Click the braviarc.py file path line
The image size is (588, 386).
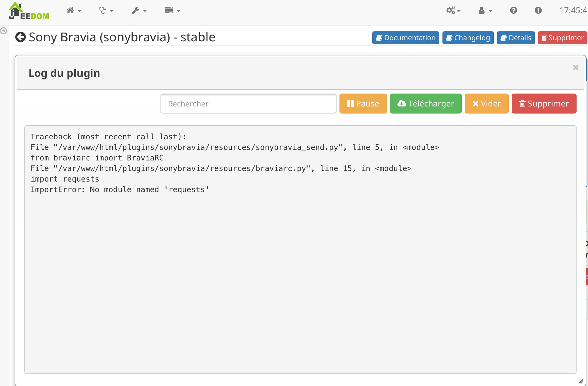[x=221, y=168]
